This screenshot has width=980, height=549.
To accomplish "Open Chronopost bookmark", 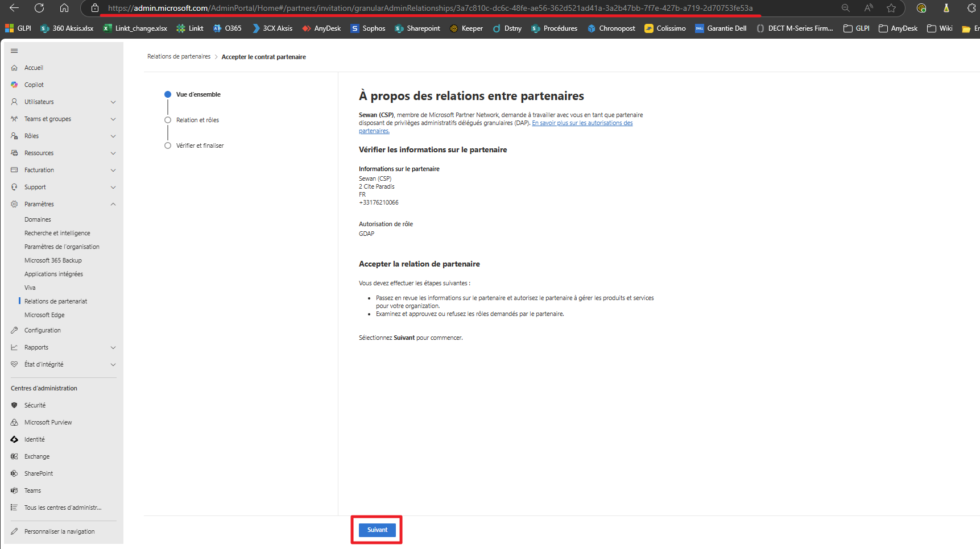I will (611, 28).
